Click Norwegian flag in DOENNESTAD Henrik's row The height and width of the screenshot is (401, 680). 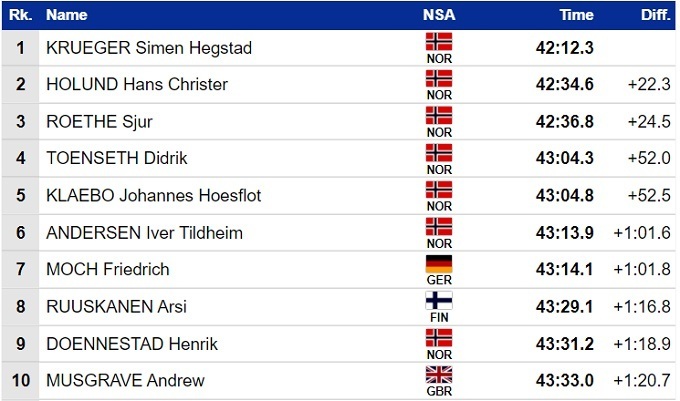click(438, 338)
